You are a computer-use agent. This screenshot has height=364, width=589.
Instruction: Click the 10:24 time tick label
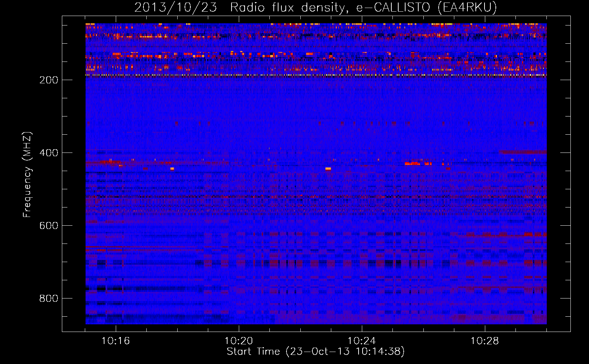tap(362, 341)
